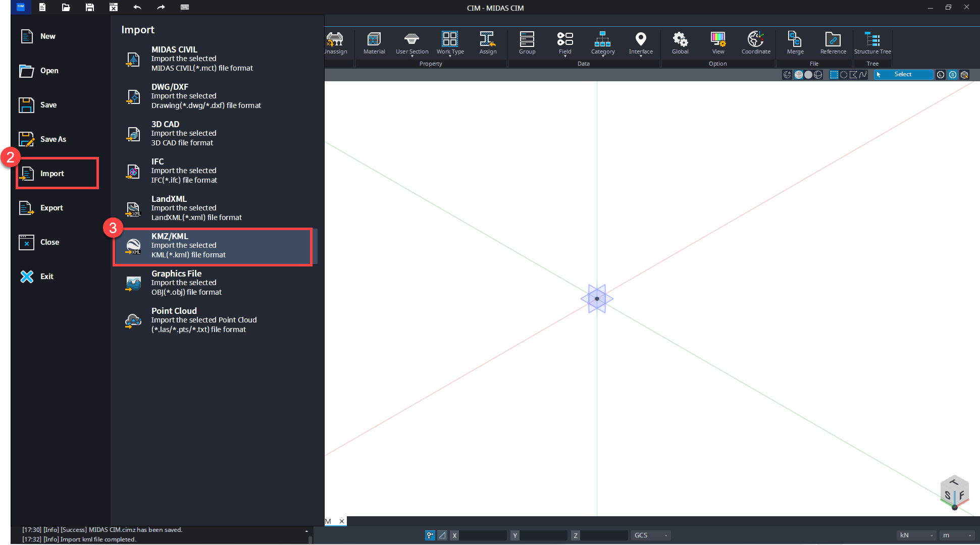Open the m length unit dropdown

(x=957, y=535)
